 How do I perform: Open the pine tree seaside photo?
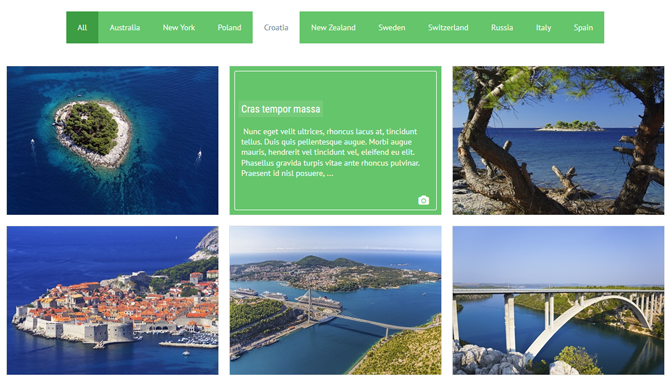(x=558, y=140)
